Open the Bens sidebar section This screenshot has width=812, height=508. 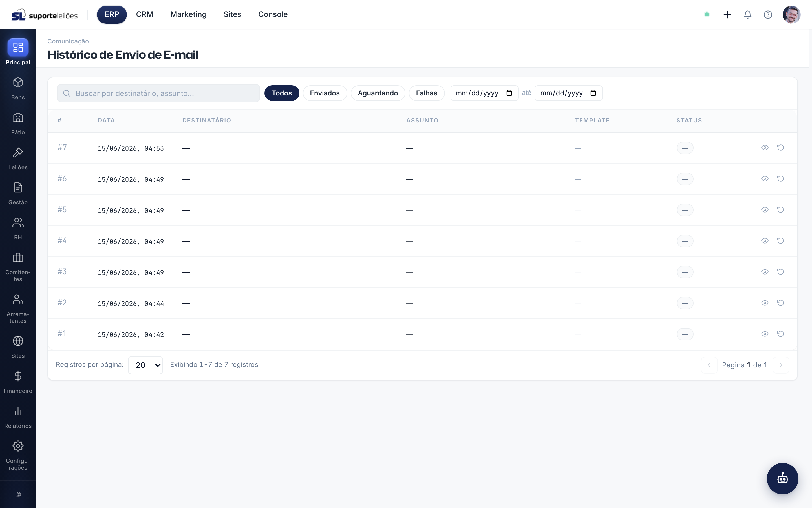pyautogui.click(x=18, y=88)
